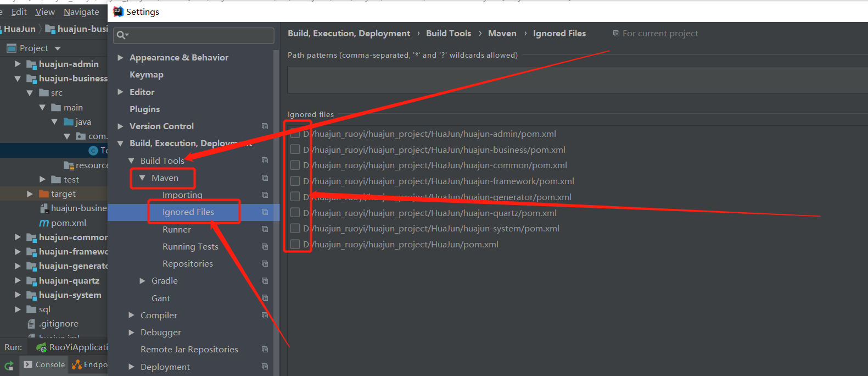Click the HuaJun breadcrumb
The width and height of the screenshot is (868, 376).
[x=20, y=29]
